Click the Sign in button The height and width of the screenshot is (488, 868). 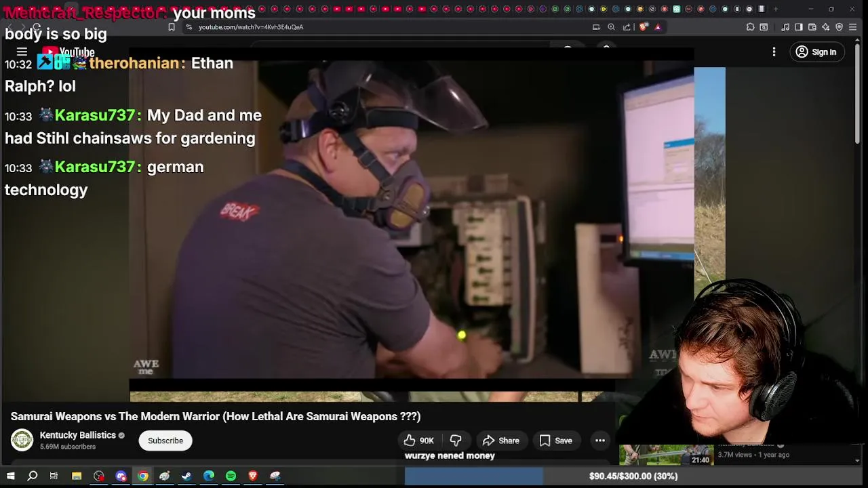pos(816,52)
